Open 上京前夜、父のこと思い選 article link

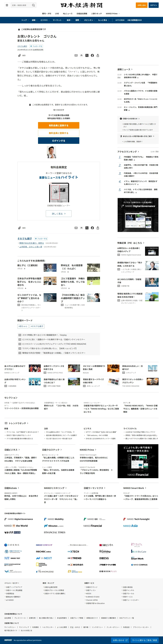(x=31, y=247)
